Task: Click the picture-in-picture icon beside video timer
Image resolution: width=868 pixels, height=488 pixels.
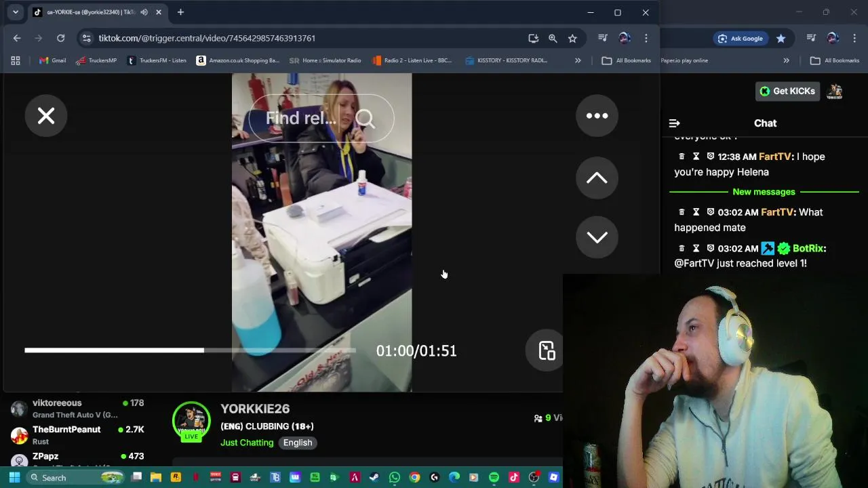Action: pos(547,350)
